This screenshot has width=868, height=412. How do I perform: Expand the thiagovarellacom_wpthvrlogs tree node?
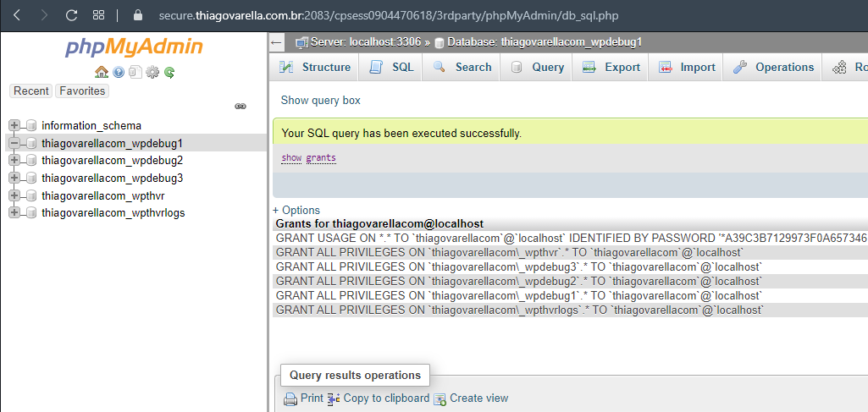(x=14, y=212)
